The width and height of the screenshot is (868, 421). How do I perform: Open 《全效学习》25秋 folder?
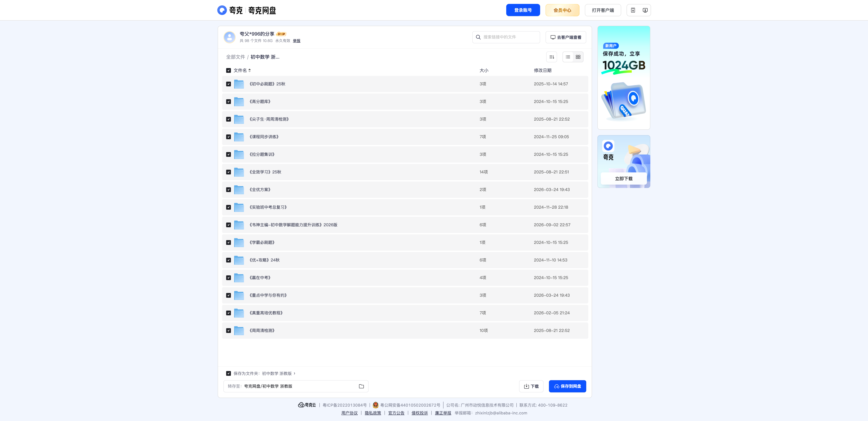(265, 172)
